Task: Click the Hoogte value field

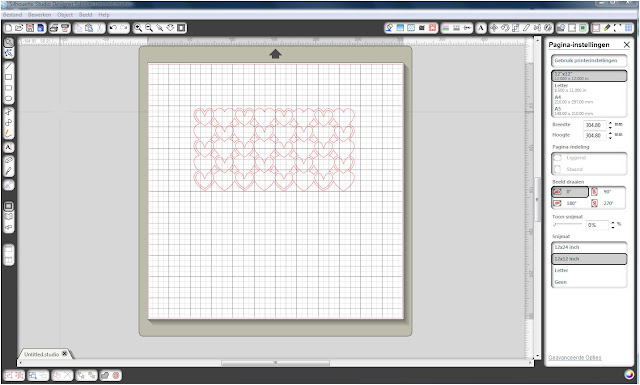Action: click(x=595, y=135)
